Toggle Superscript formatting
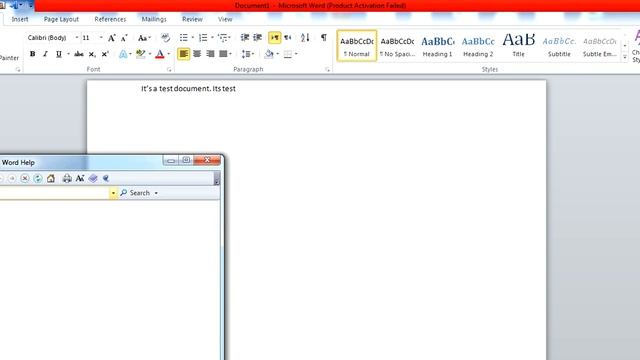 coord(105,54)
